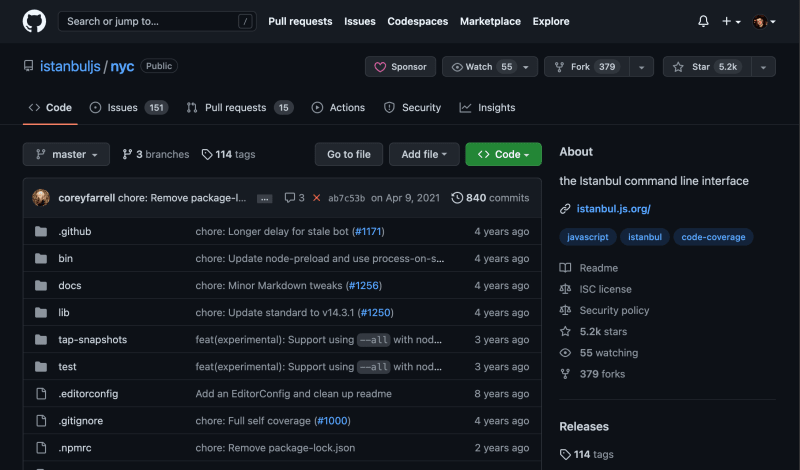View the 3 branches link

coord(156,155)
